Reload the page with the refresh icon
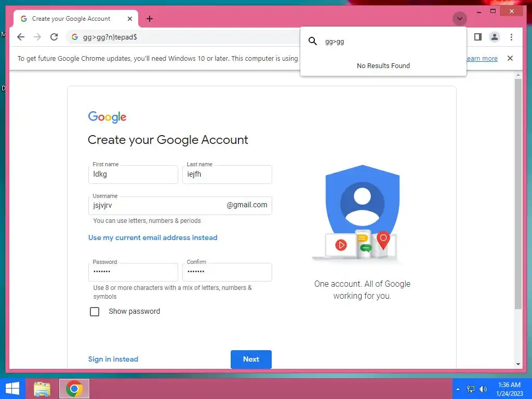 (54, 37)
